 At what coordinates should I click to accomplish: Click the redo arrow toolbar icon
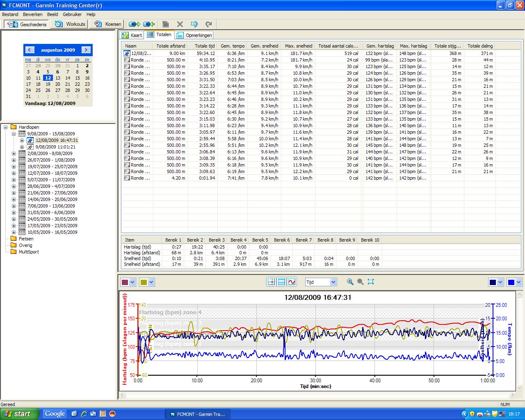pyautogui.click(x=209, y=24)
